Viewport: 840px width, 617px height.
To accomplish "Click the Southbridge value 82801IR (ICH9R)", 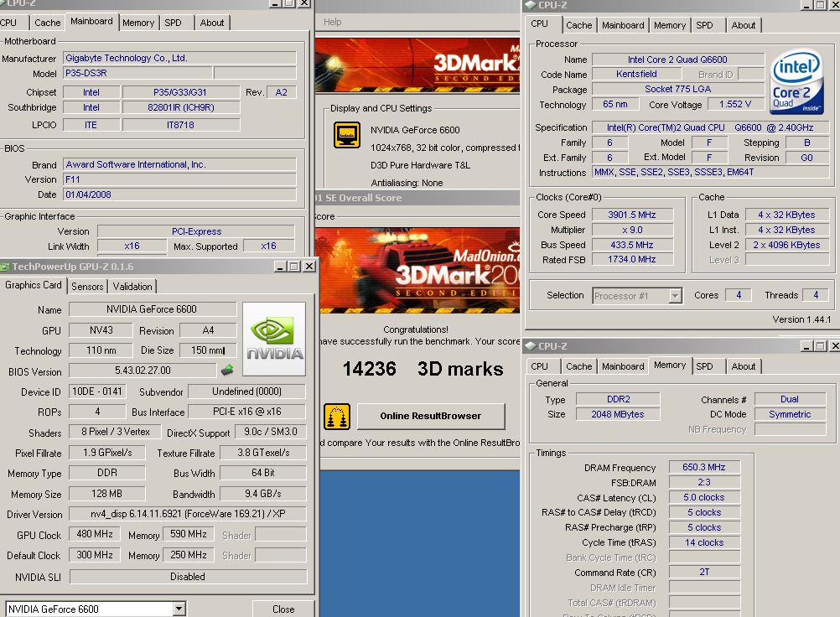I will 181,107.
